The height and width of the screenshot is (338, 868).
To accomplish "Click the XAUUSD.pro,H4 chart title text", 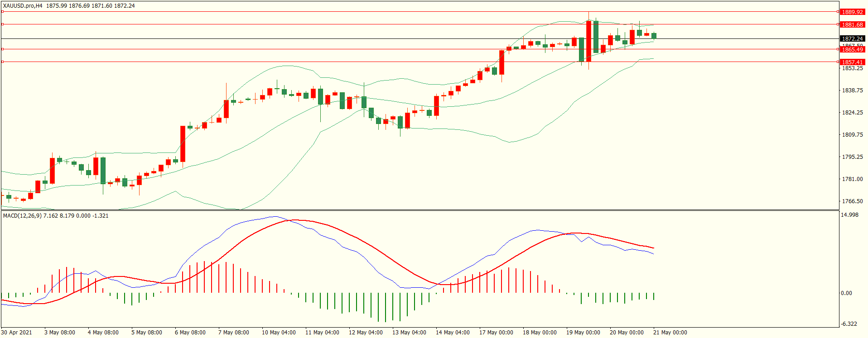I will (23, 6).
